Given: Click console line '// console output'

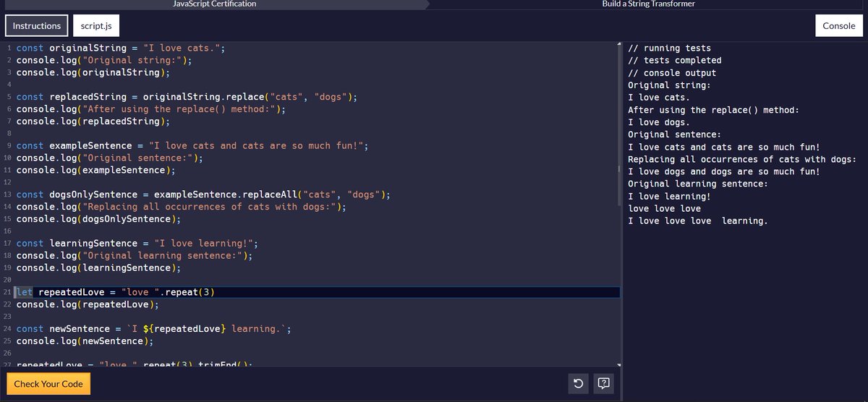Looking at the screenshot, I should 672,73.
